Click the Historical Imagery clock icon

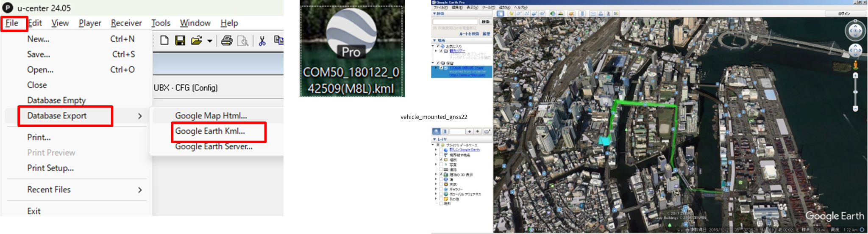tap(553, 14)
